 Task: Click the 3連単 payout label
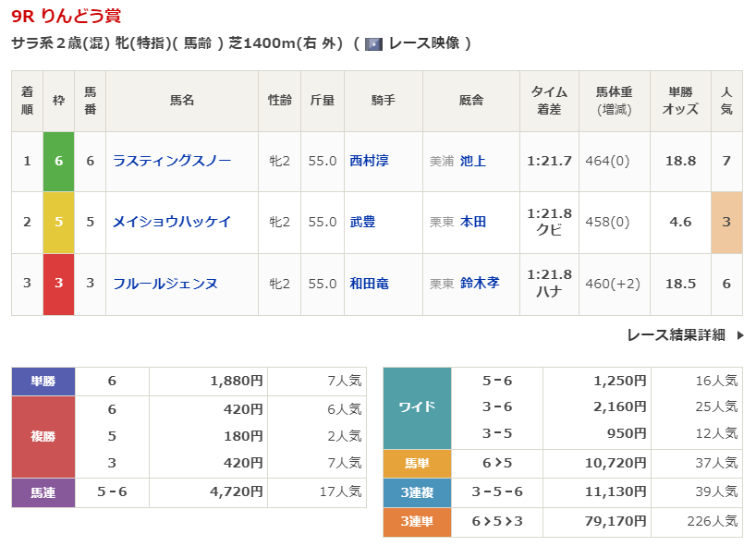417,522
